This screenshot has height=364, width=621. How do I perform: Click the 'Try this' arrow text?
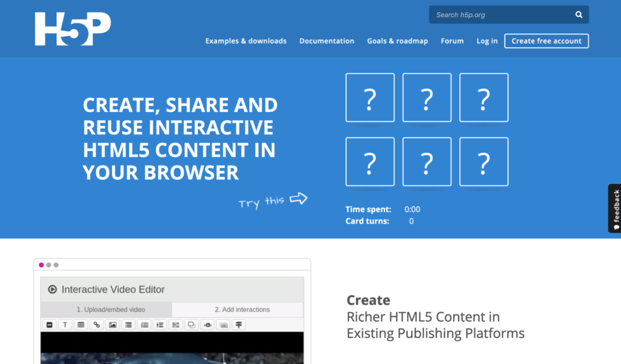coord(273,201)
